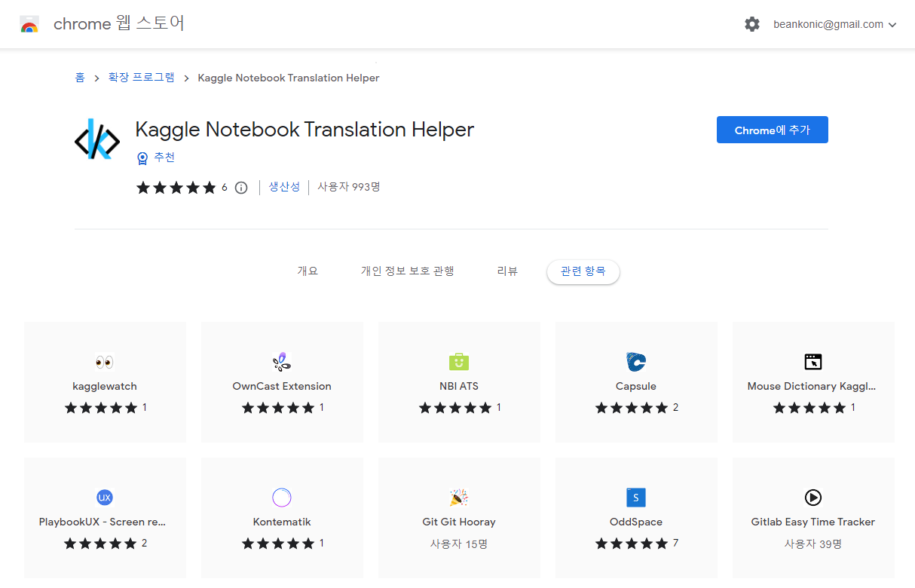This screenshot has width=915, height=588.
Task: Click the OddSpace star rating row
Action: 632,544
